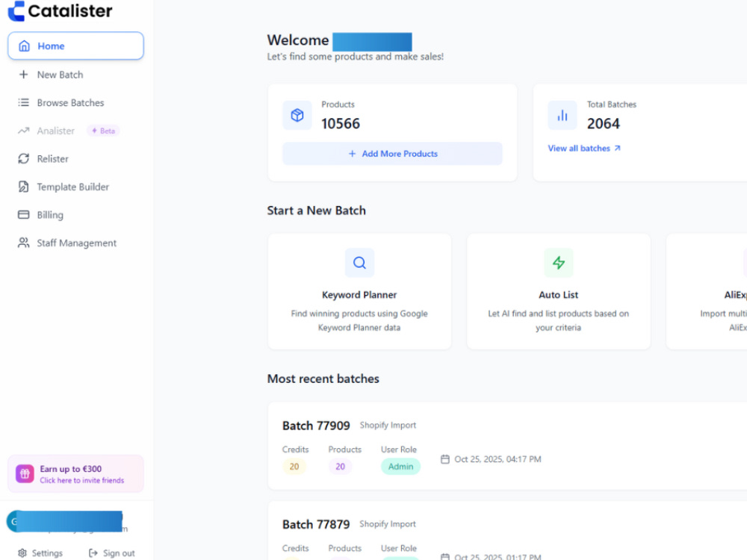Open New Batch from sidebar
Image resolution: width=747 pixels, height=560 pixels.
[x=60, y=75]
